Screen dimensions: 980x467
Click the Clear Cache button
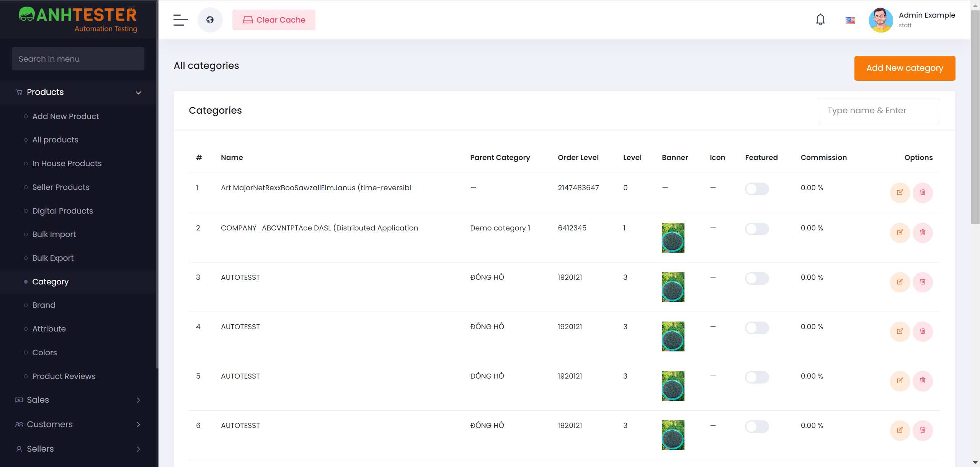point(274,20)
